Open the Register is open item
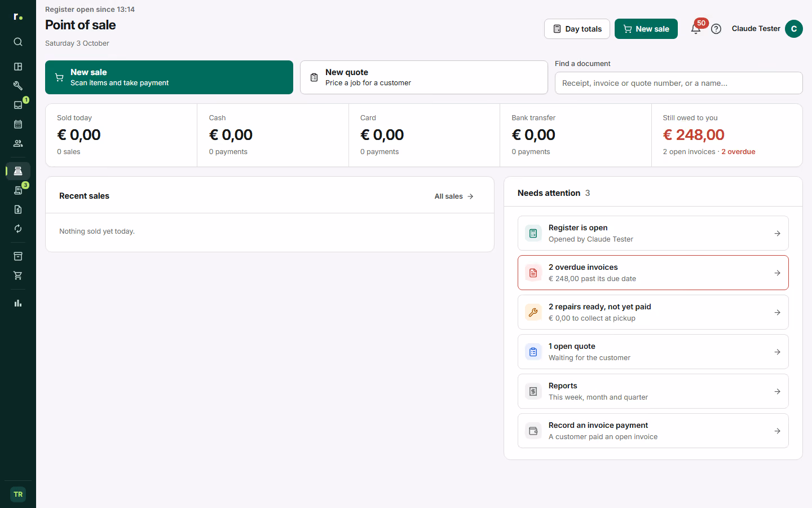The height and width of the screenshot is (508, 812). (x=653, y=233)
